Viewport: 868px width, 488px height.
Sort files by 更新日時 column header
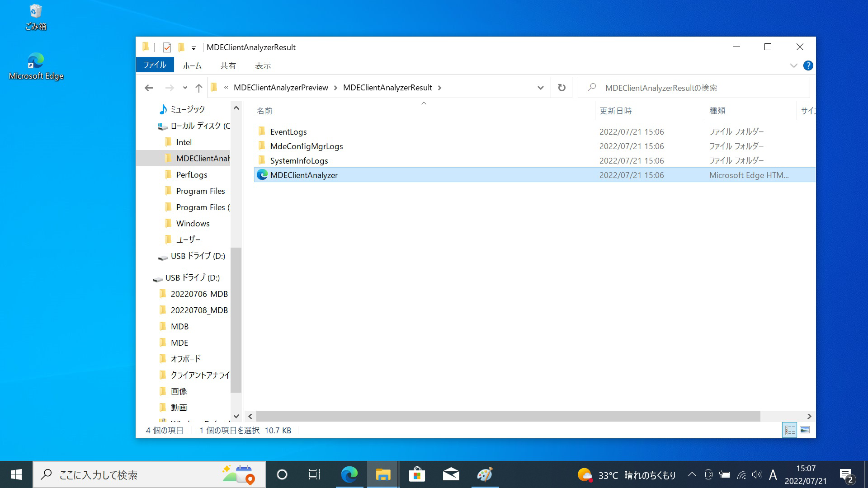click(615, 111)
